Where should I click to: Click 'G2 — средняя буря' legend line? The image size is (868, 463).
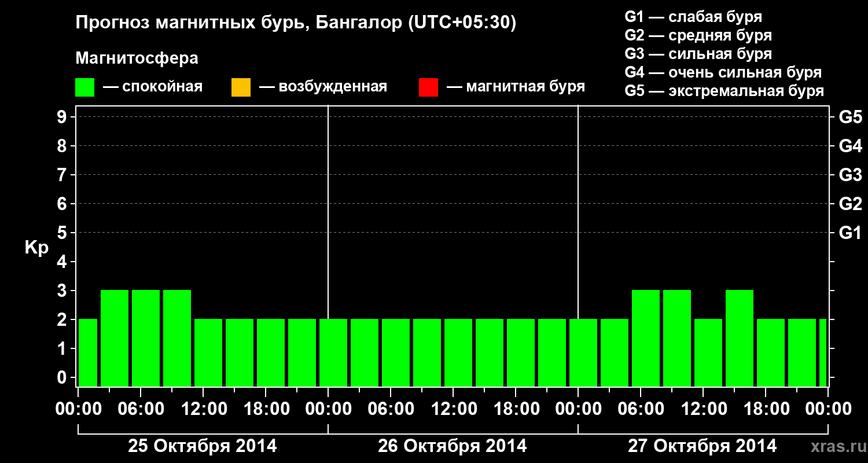[698, 35]
